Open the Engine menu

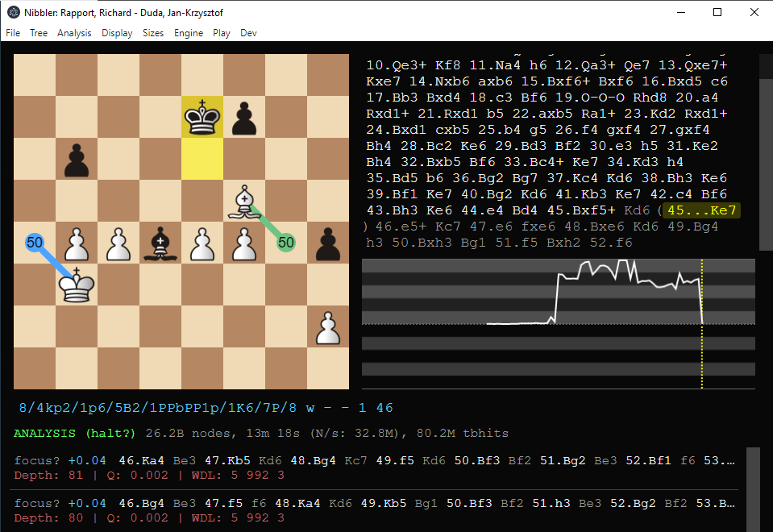tap(188, 33)
